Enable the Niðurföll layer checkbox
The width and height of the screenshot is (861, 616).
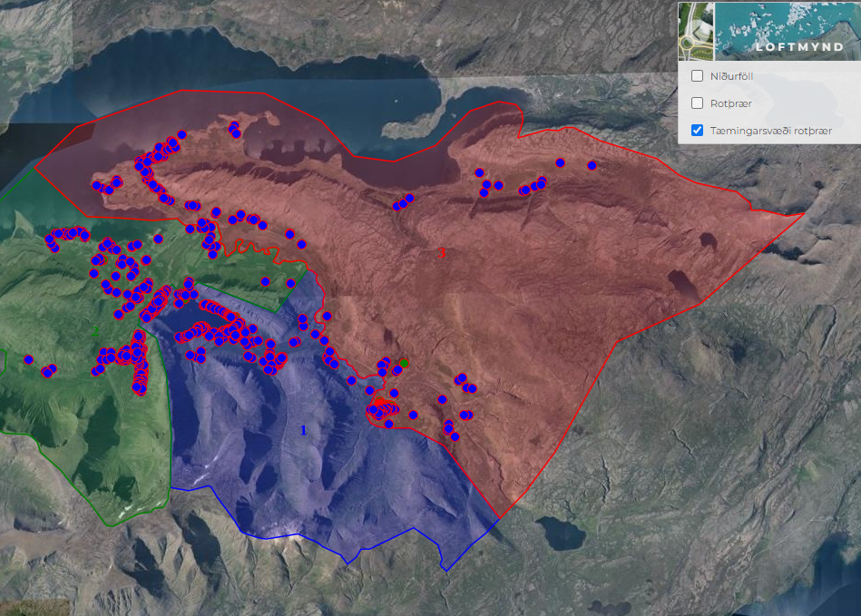(x=697, y=76)
